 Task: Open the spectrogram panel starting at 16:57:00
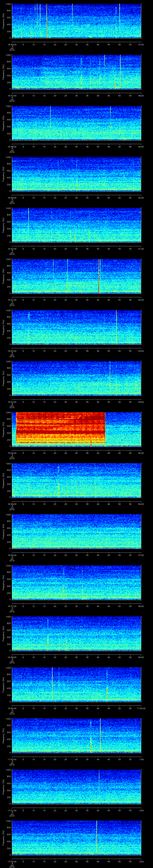[76, 583]
